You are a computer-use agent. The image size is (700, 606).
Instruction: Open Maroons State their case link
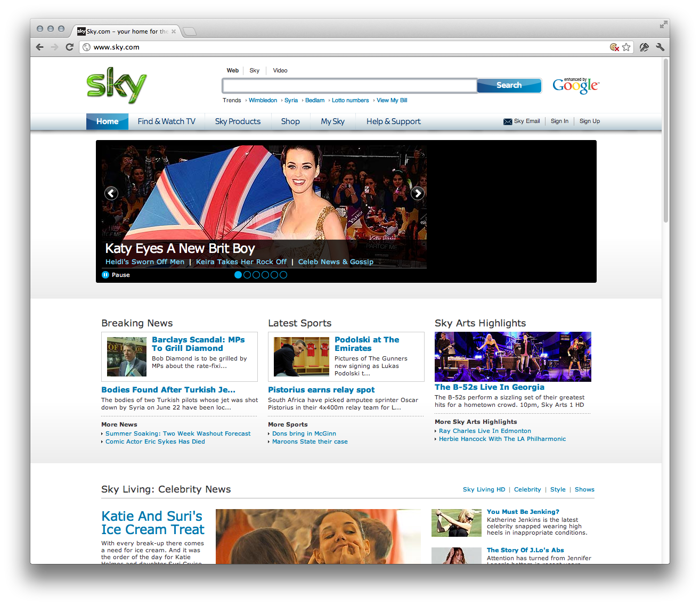coord(310,441)
